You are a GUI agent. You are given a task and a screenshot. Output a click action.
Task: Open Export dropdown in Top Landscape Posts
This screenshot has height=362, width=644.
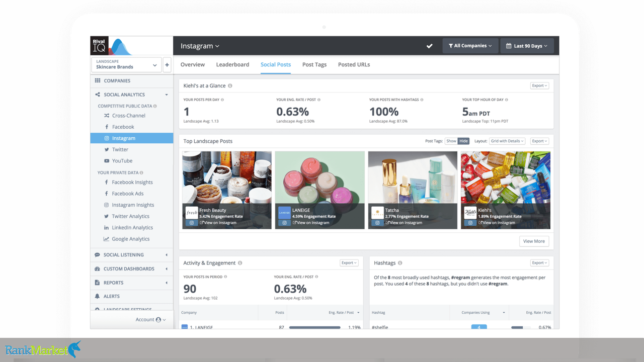point(539,141)
